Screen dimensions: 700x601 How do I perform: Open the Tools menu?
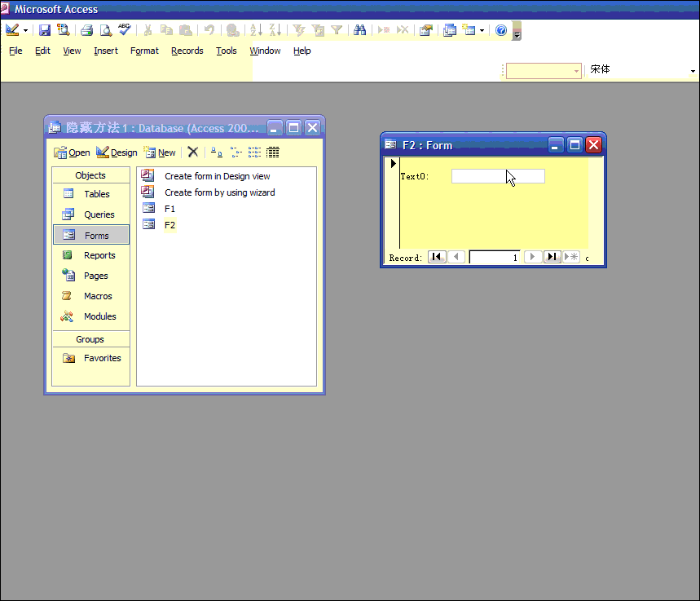(227, 51)
